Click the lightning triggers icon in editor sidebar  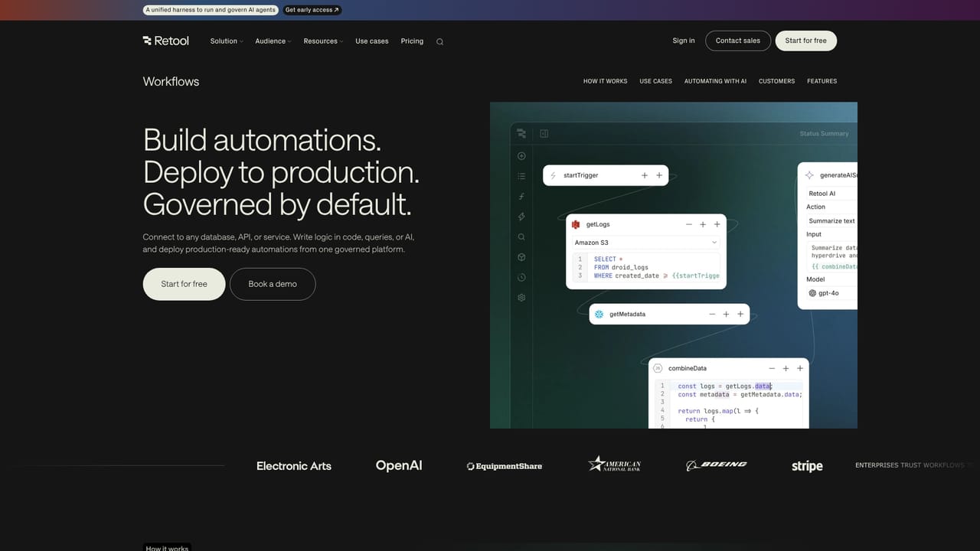click(x=521, y=217)
